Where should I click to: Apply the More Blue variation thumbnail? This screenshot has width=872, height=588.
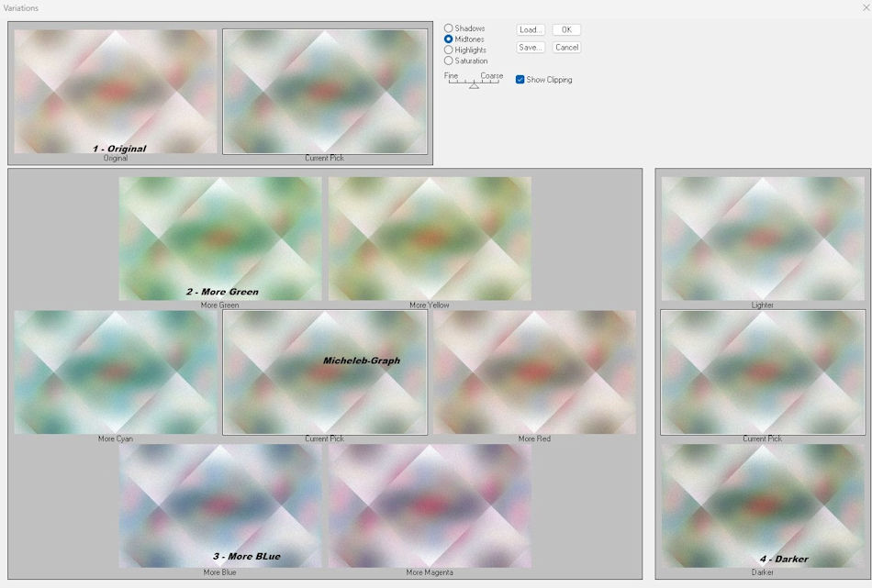[x=220, y=505]
